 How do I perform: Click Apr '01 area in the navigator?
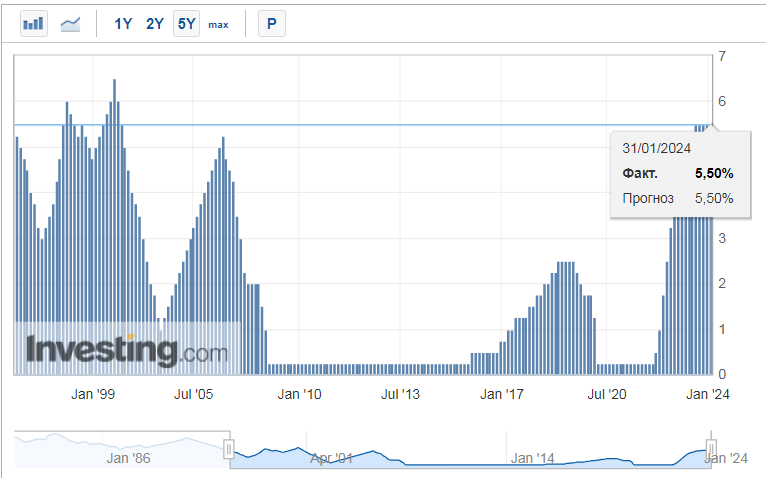pyautogui.click(x=330, y=459)
